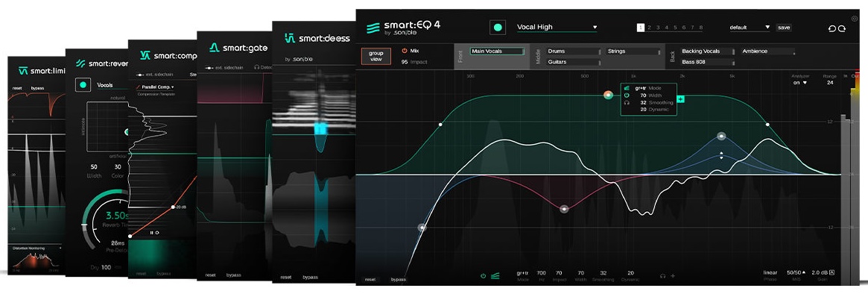Click the smart:EQ 4 three-wave logo icon
868x294 pixels.
[374, 28]
